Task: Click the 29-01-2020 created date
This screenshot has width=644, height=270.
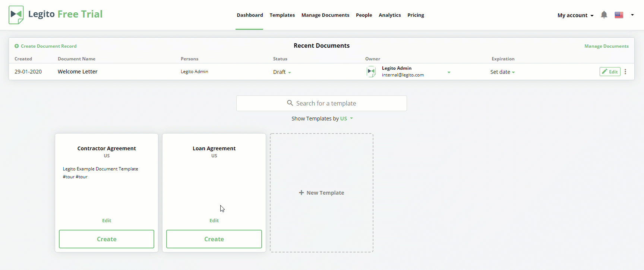Action: coord(28,72)
